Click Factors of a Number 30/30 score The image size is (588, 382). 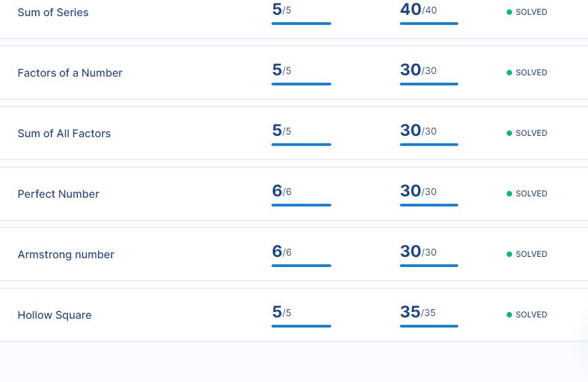418,70
